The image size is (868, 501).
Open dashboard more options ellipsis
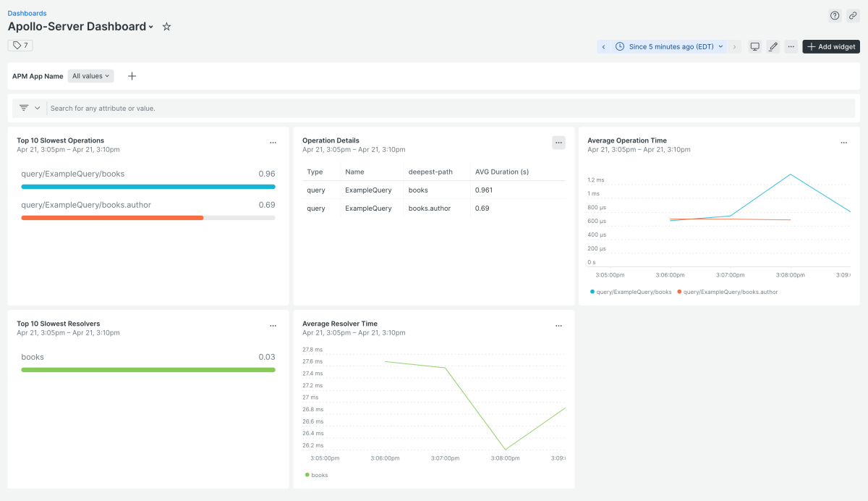[791, 46]
